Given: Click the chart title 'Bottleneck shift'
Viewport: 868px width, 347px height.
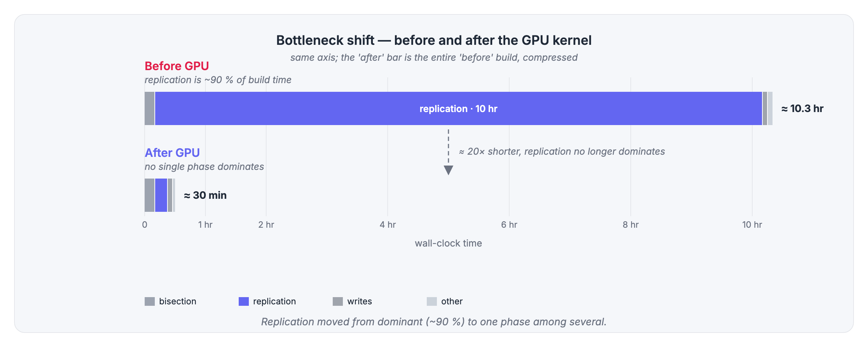Looking at the screenshot, I should coord(325,40).
